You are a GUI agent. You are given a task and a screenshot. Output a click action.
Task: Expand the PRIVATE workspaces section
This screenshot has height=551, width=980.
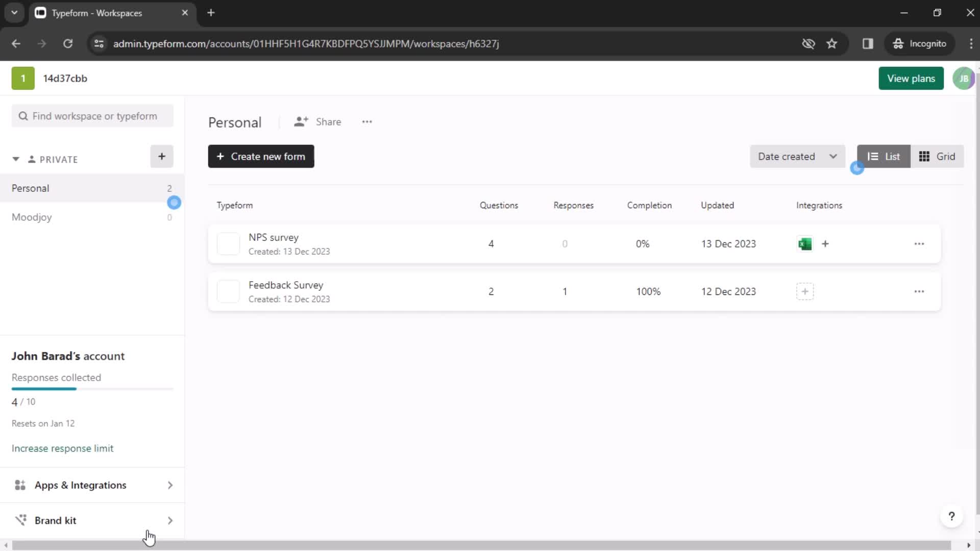15,159
